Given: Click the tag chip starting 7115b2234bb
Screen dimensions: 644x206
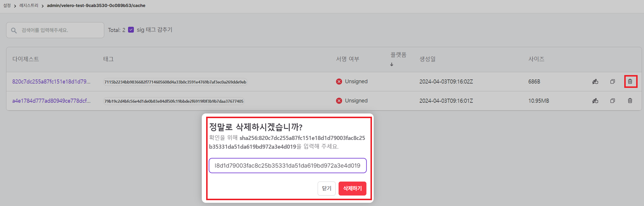Looking at the screenshot, I should [175, 82].
